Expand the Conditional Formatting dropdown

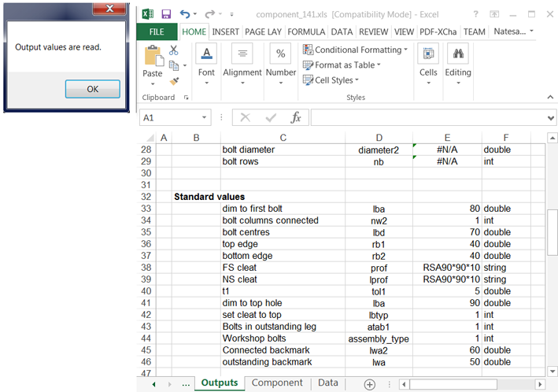pos(355,50)
